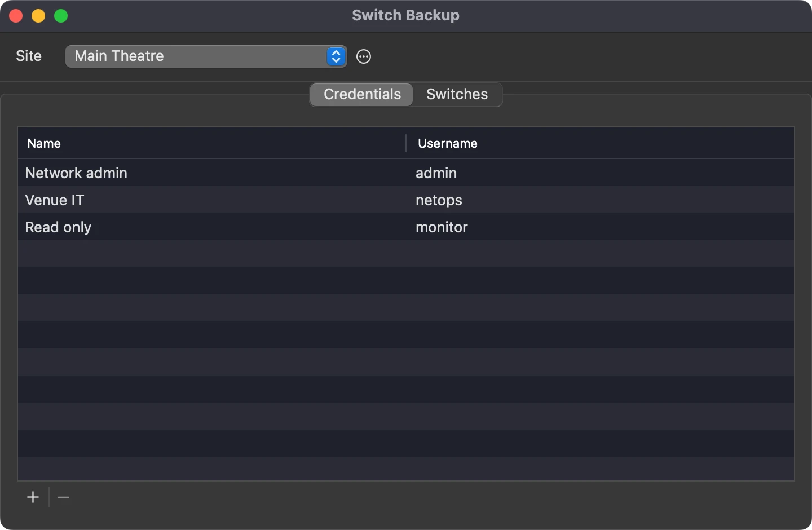The image size is (812, 530).
Task: Open the site actions ellipsis menu
Action: (x=364, y=56)
